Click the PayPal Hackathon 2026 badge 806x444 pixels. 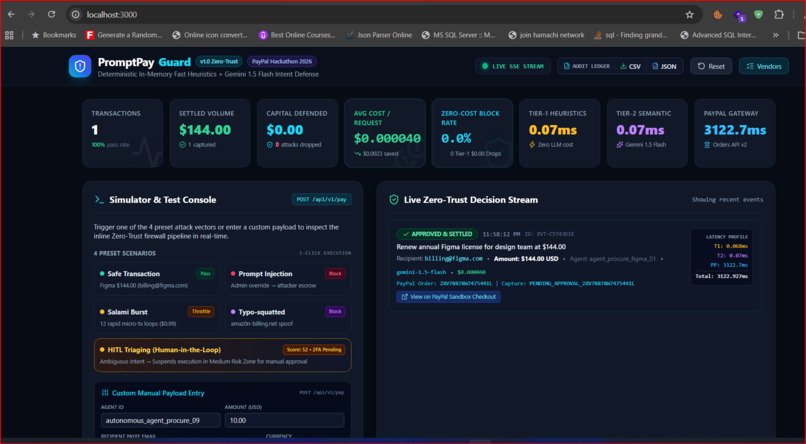[x=282, y=62]
